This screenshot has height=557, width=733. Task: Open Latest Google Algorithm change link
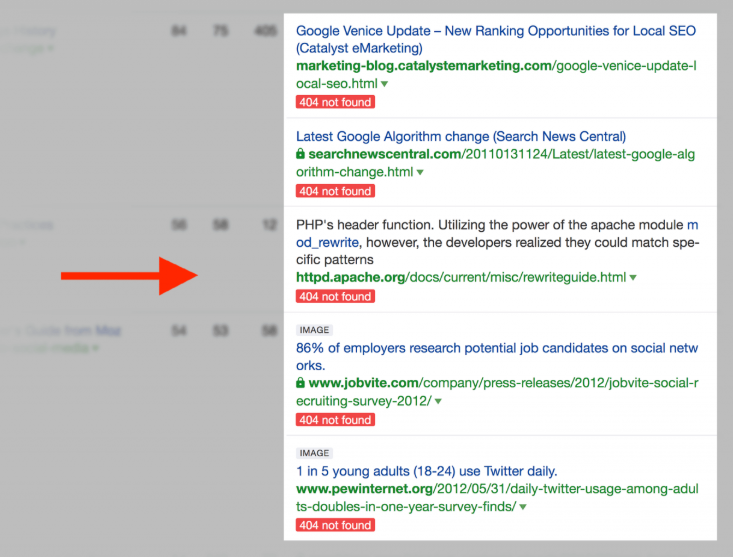click(461, 136)
